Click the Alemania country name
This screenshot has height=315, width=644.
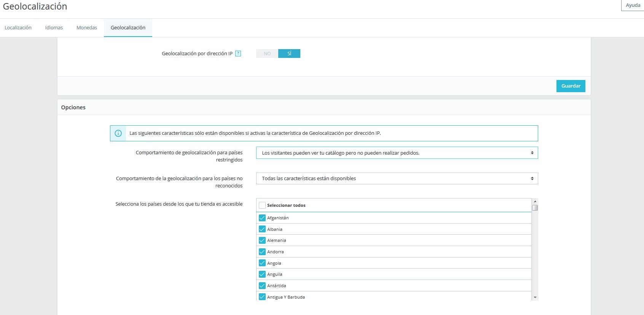coord(277,240)
